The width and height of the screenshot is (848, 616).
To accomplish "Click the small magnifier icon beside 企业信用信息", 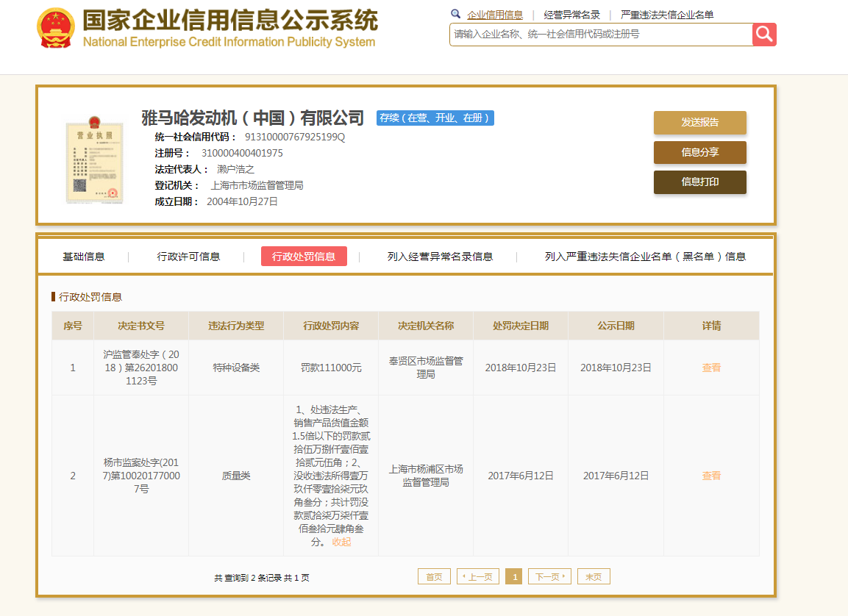I will coord(456,14).
